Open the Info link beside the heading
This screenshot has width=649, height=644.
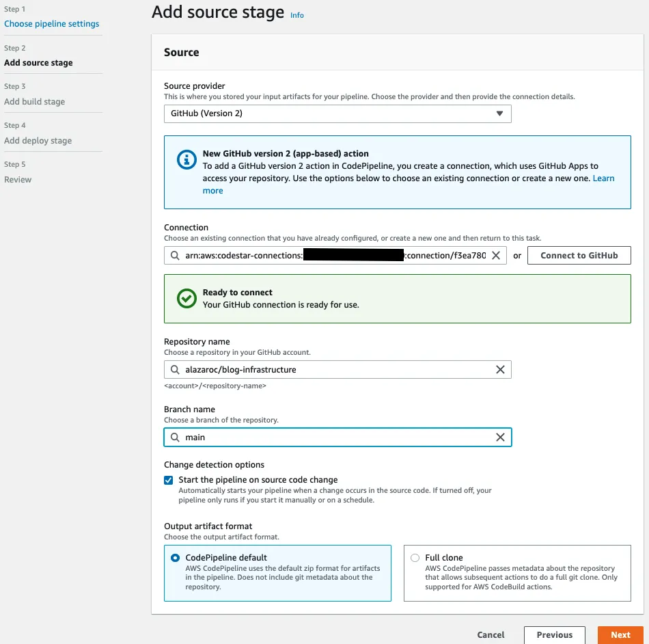pyautogui.click(x=296, y=15)
